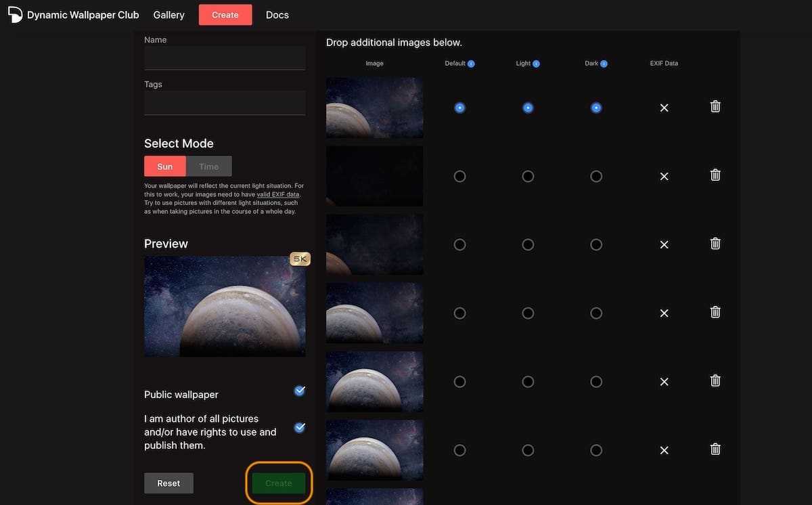Remove the third image with its trash icon
Screen dimensions: 812x505
[715, 243]
